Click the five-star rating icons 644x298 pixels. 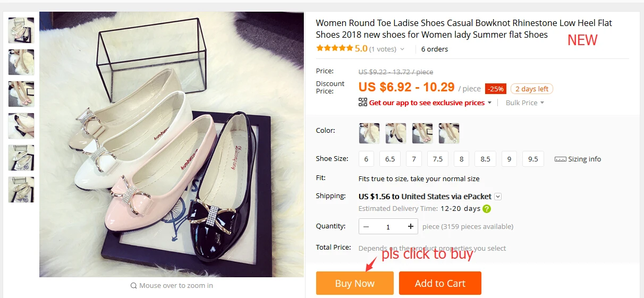334,48
